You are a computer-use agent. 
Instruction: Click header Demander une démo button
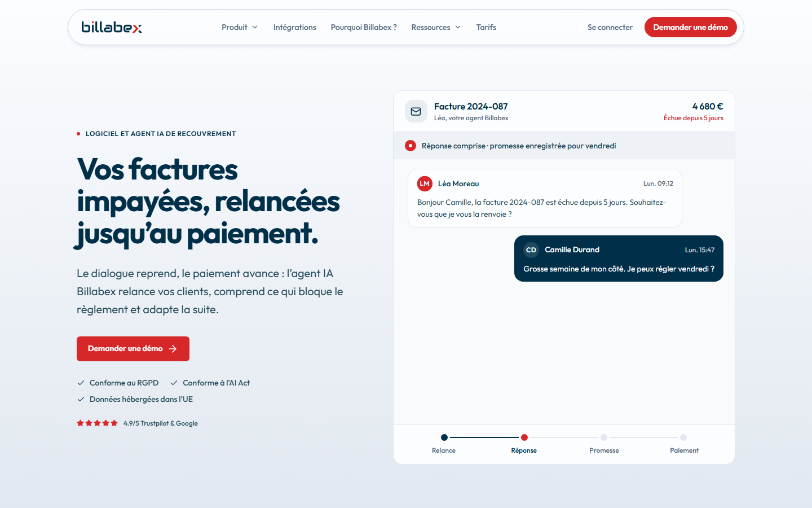tap(691, 27)
